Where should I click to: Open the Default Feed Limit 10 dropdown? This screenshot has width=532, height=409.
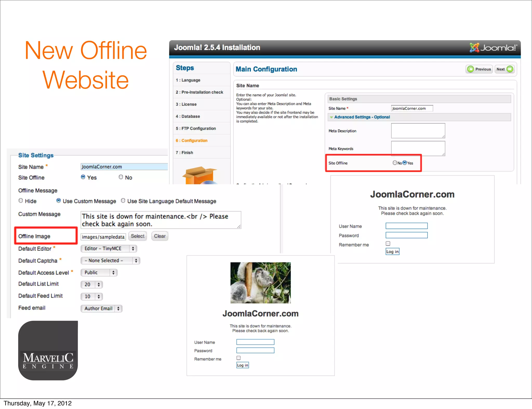coord(92,296)
